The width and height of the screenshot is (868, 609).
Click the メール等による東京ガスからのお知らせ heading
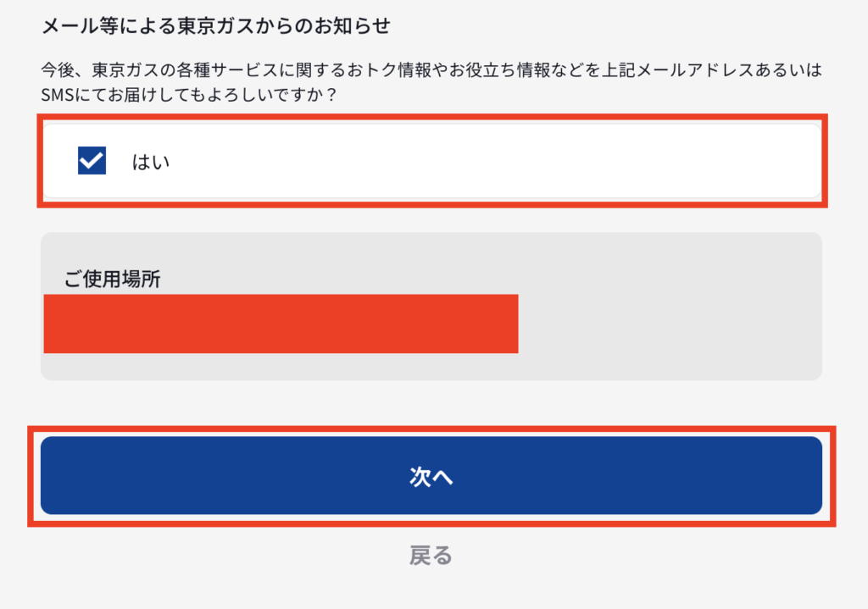pos(216,26)
